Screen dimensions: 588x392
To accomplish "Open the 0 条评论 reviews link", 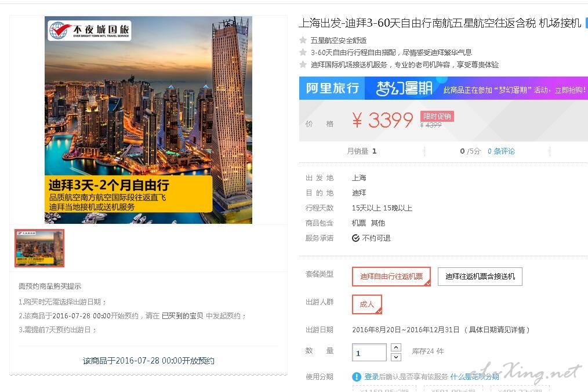I will 501,151.
